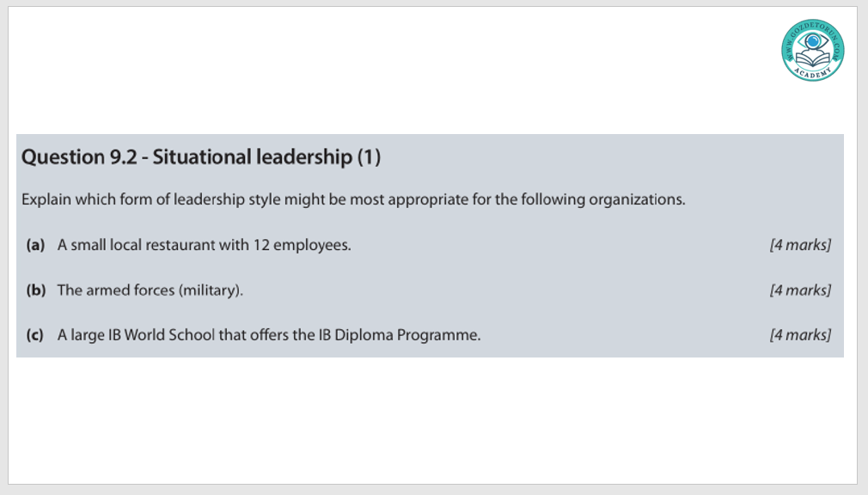
Task: Click "most appropriate" in the instruction sentence
Action: pyautogui.click(x=428, y=199)
